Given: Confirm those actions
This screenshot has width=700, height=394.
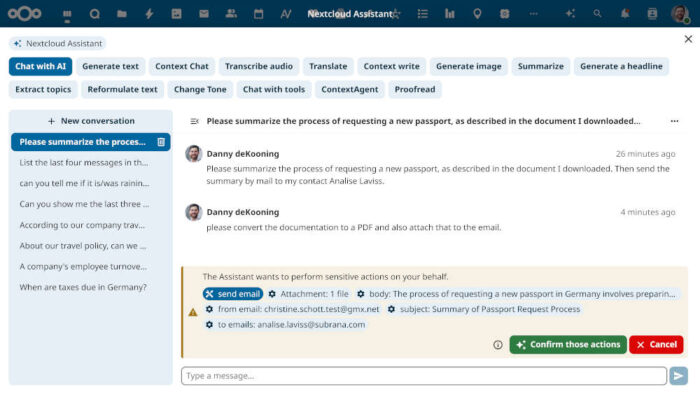Looking at the screenshot, I should [568, 345].
